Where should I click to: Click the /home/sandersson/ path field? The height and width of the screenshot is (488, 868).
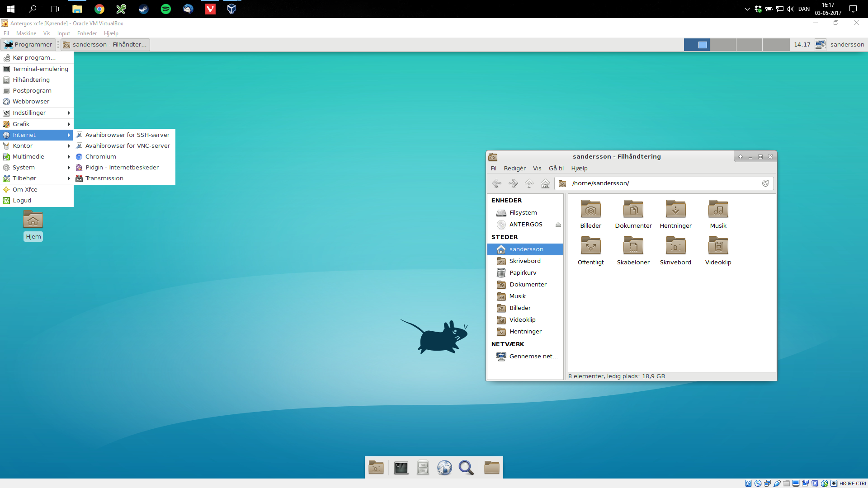(x=664, y=183)
